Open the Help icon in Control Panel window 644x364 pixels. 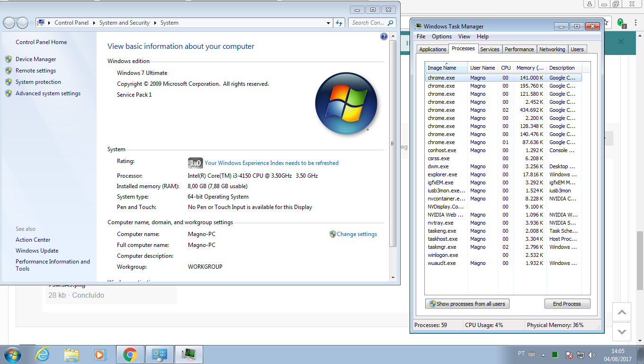[x=384, y=36]
